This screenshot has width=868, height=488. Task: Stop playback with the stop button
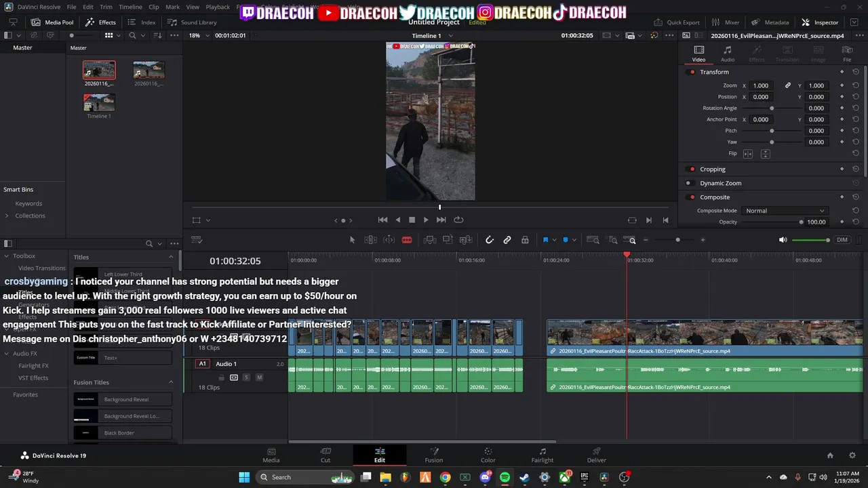click(x=412, y=220)
